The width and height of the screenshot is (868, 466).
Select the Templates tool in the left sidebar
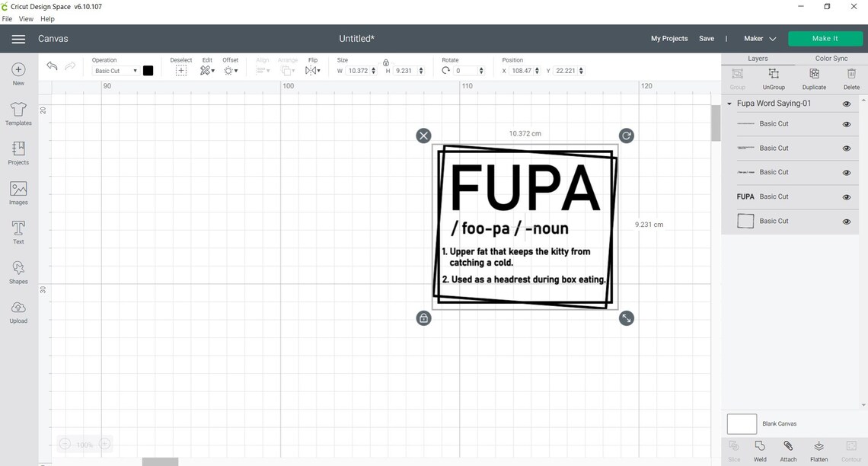17,113
